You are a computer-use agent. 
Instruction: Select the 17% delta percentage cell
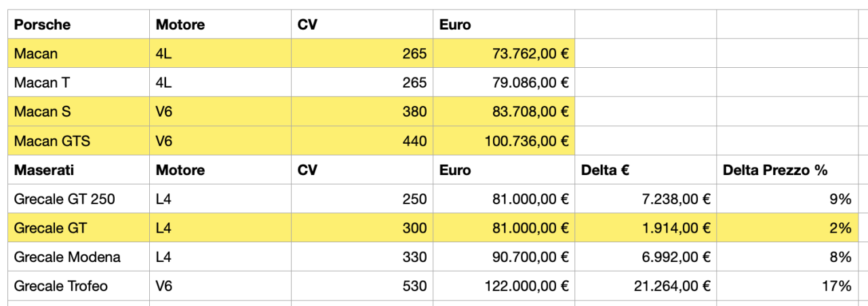click(x=787, y=286)
